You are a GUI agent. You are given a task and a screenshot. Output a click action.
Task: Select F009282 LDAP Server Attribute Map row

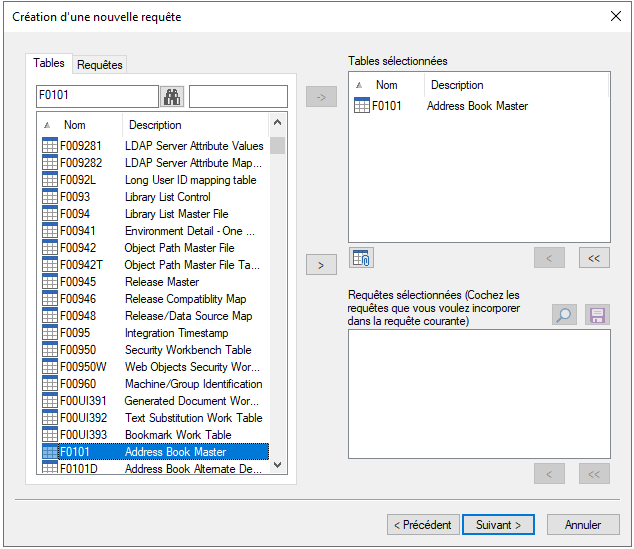[155, 163]
